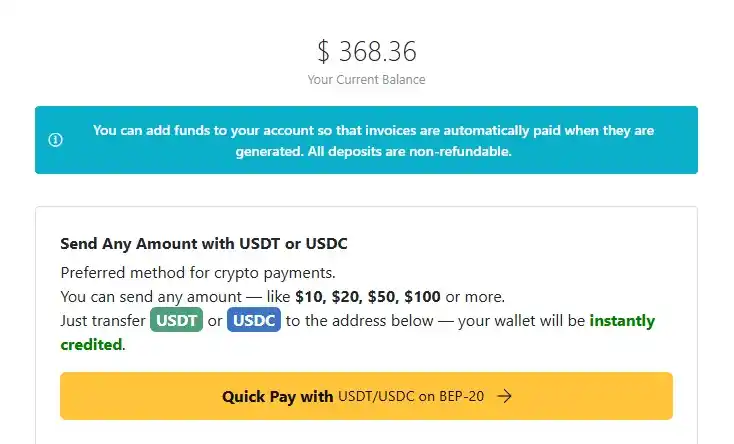734x444 pixels.
Task: Click the info circle icon in the teal banner
Action: pyautogui.click(x=55, y=140)
